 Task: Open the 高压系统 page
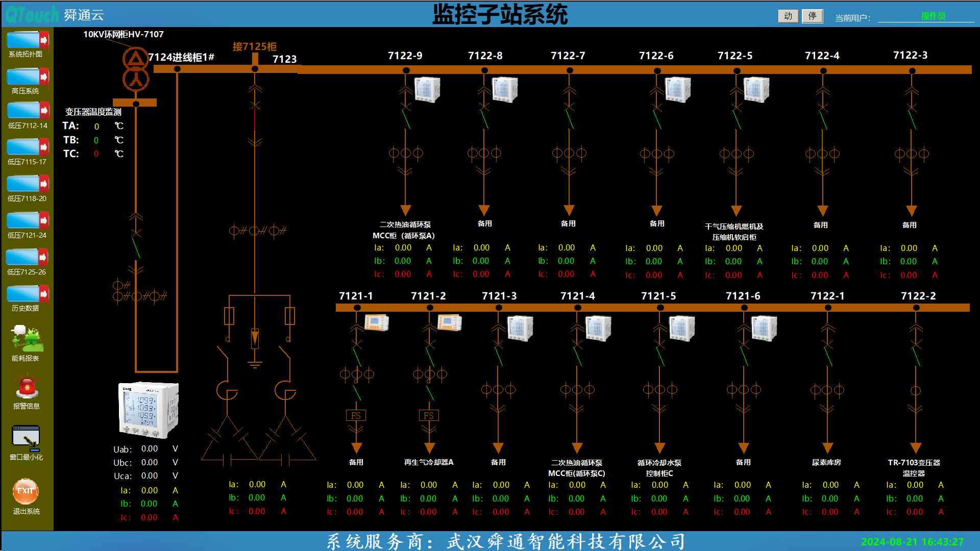(x=27, y=78)
